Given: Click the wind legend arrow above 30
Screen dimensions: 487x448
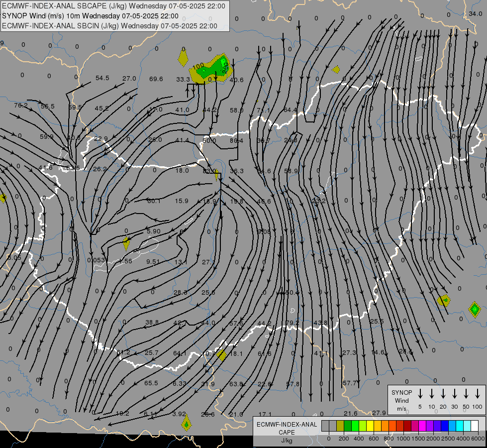Looking at the screenshot, I should [x=454, y=394].
